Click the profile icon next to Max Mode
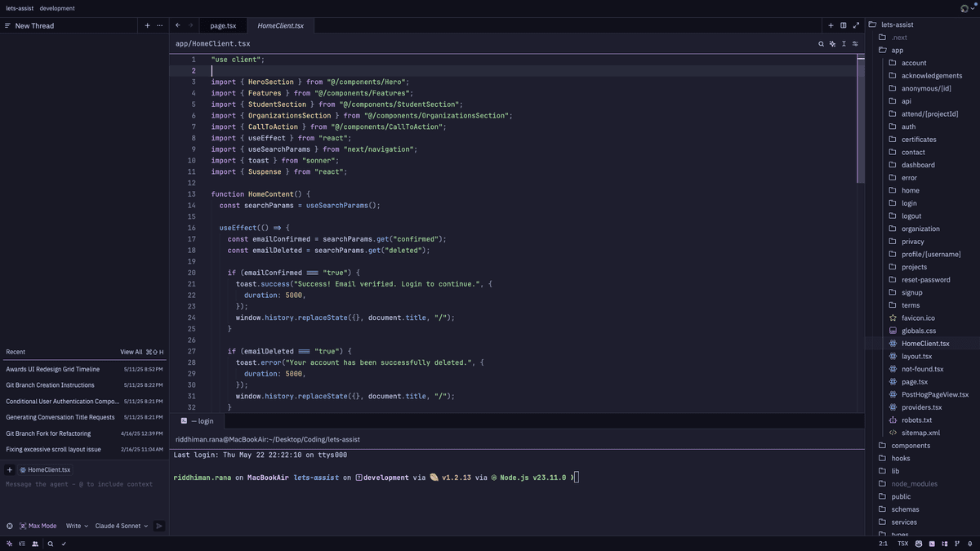980x551 pixels. click(x=10, y=526)
